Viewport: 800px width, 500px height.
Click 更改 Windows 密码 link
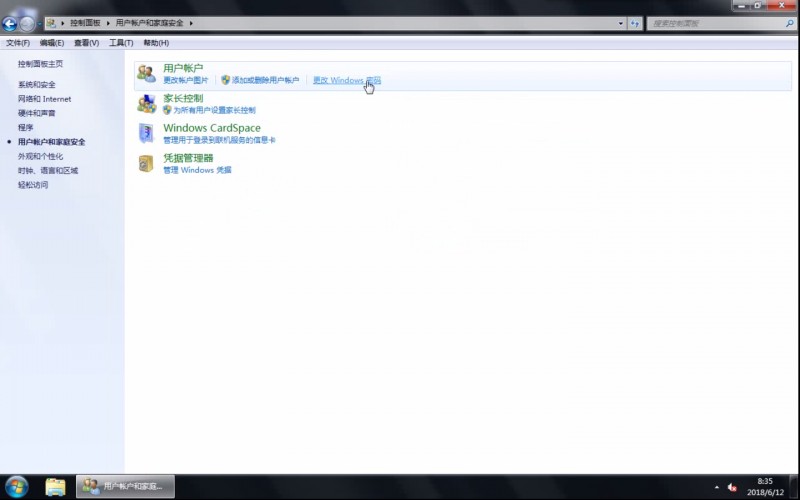point(347,80)
